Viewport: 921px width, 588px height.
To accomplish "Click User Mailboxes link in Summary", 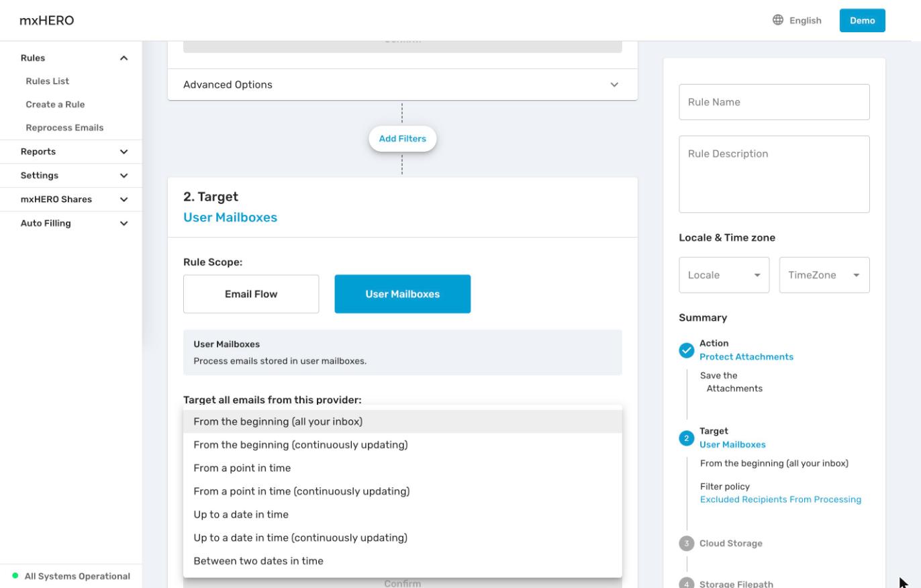I will tap(732, 444).
